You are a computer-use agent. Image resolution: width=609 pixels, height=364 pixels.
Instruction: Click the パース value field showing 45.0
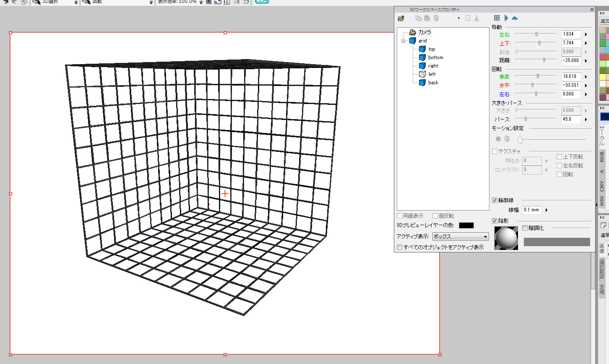571,119
